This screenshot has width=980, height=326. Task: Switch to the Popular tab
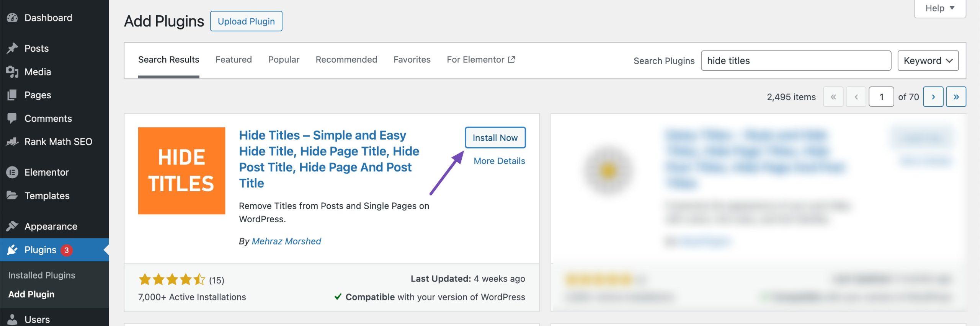pos(284,60)
